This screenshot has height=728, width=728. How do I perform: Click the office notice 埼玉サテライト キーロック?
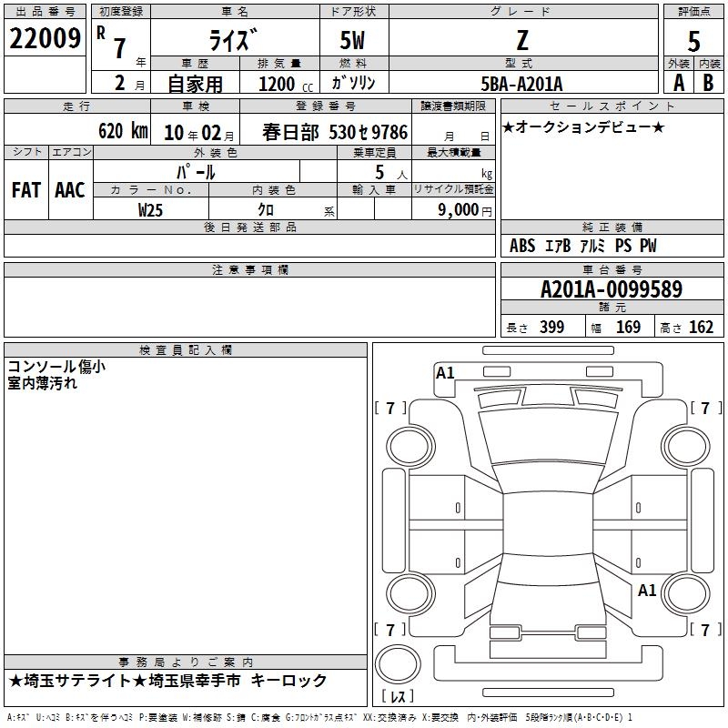[x=168, y=681]
